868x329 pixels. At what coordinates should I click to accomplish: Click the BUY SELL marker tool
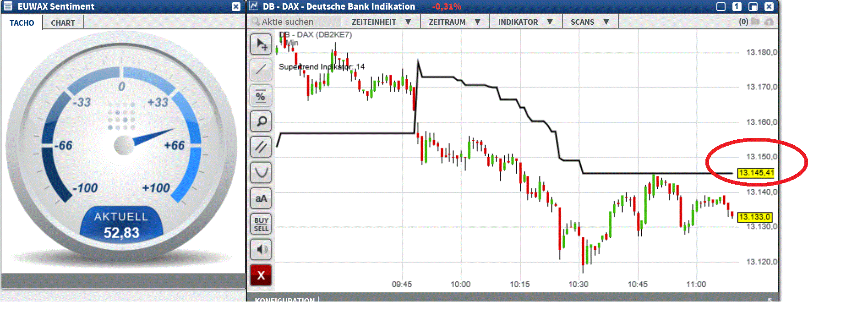click(261, 224)
